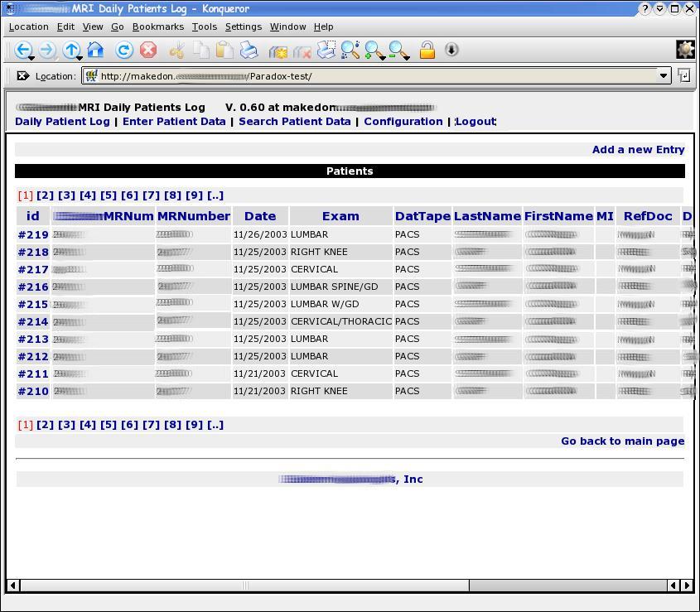The height and width of the screenshot is (612, 700).
Task: Open the Settings menu
Action: pos(244,27)
